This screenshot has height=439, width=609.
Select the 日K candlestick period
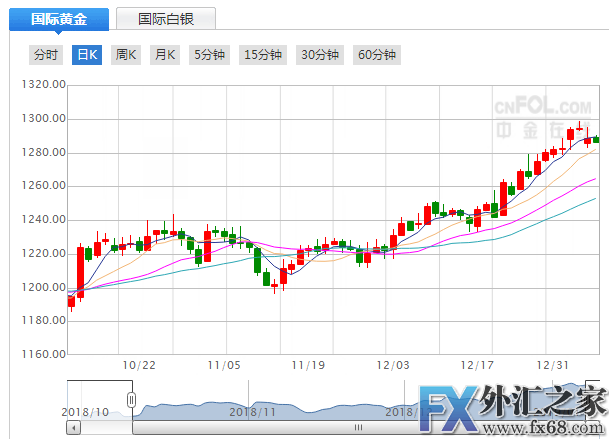coord(87,55)
